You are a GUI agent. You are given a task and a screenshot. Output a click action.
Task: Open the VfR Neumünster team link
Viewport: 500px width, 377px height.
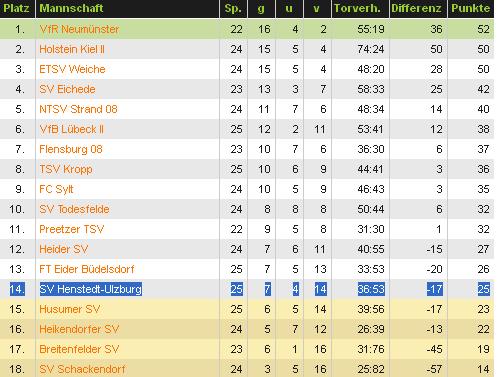[x=79, y=29]
